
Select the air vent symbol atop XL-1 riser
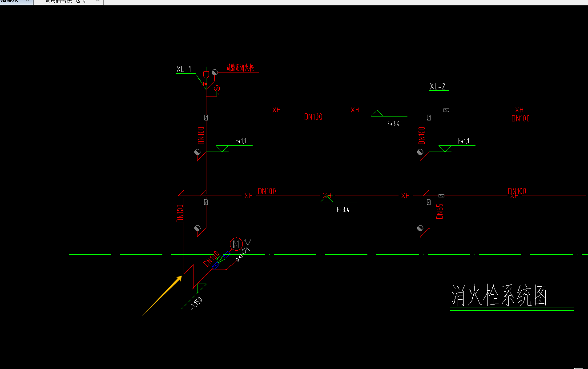point(206,74)
